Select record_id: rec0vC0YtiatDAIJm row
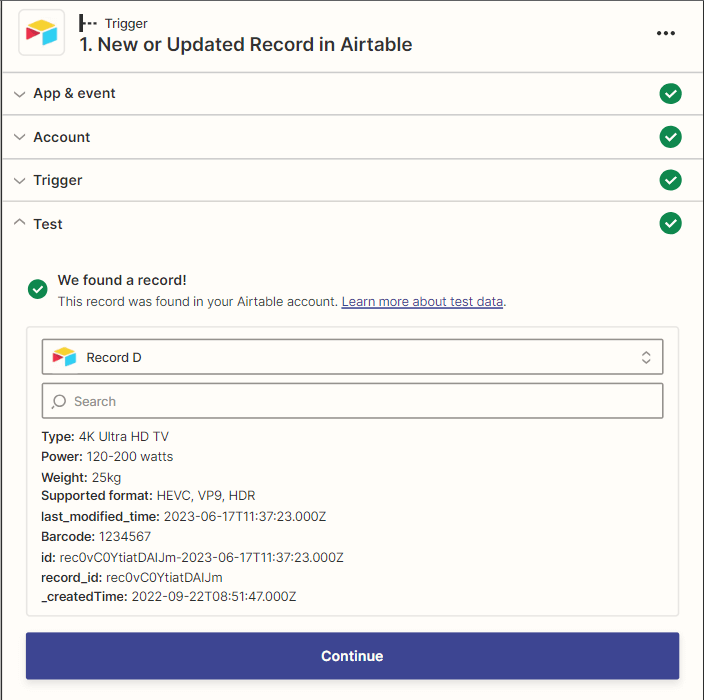Image resolution: width=704 pixels, height=700 pixels. pos(132,577)
